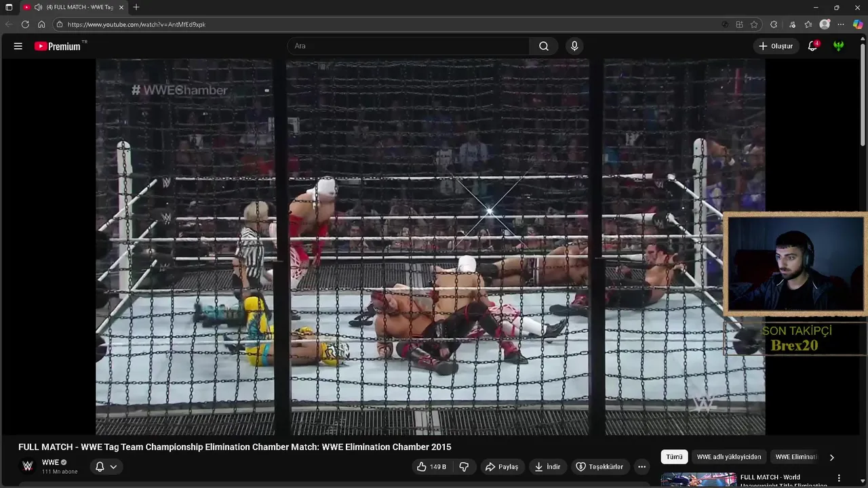This screenshot has width=868, height=488.
Task: Open YouTube notifications bell
Action: coord(812,46)
